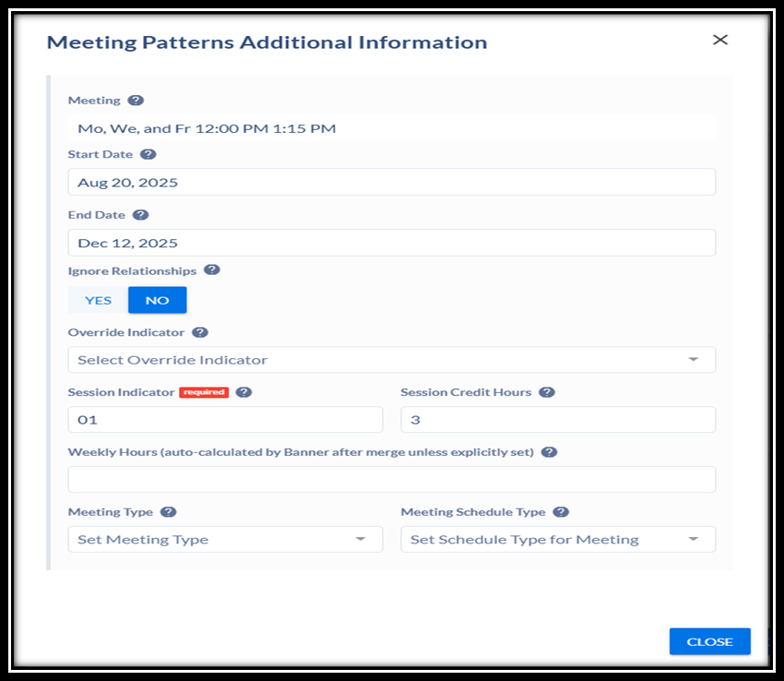The width and height of the screenshot is (784, 681).
Task: Show help for Ignore Relationships
Action: point(212,269)
